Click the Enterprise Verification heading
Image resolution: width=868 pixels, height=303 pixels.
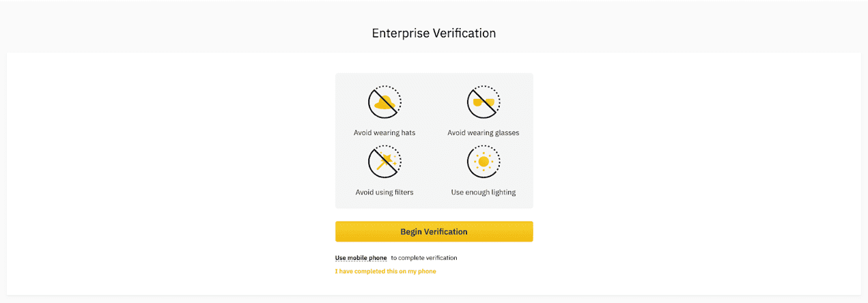point(434,33)
